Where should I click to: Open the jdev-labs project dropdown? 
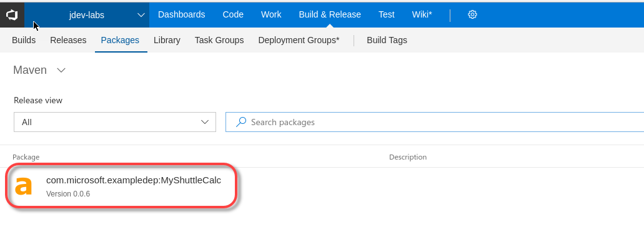tap(87, 15)
